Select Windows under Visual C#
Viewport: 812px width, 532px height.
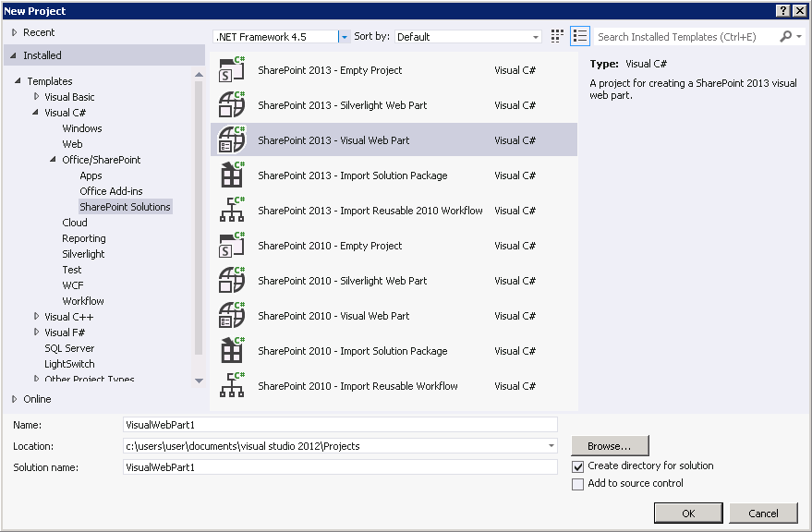[x=82, y=128]
